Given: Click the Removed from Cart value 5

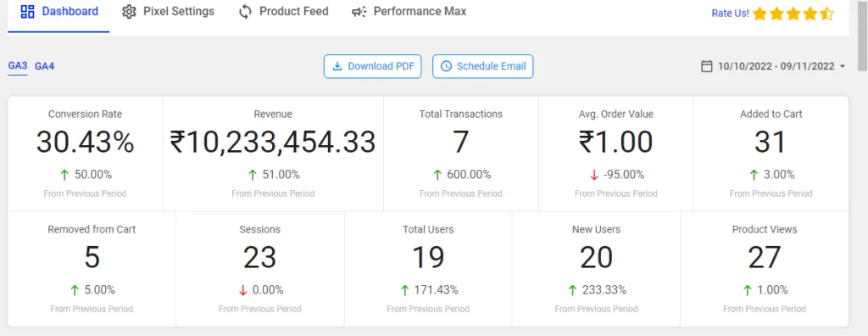Looking at the screenshot, I should tap(92, 258).
